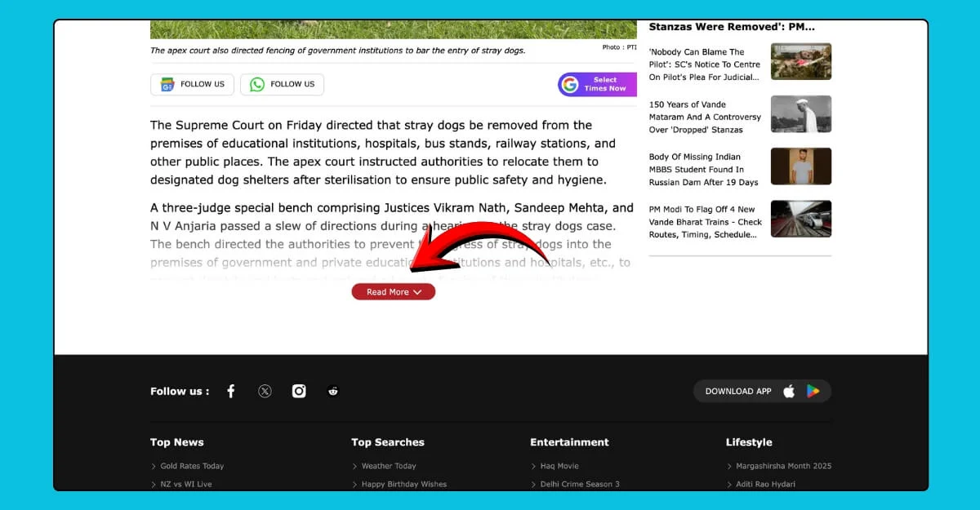Open the X (Twitter) social icon
The height and width of the screenshot is (510, 980).
point(265,392)
